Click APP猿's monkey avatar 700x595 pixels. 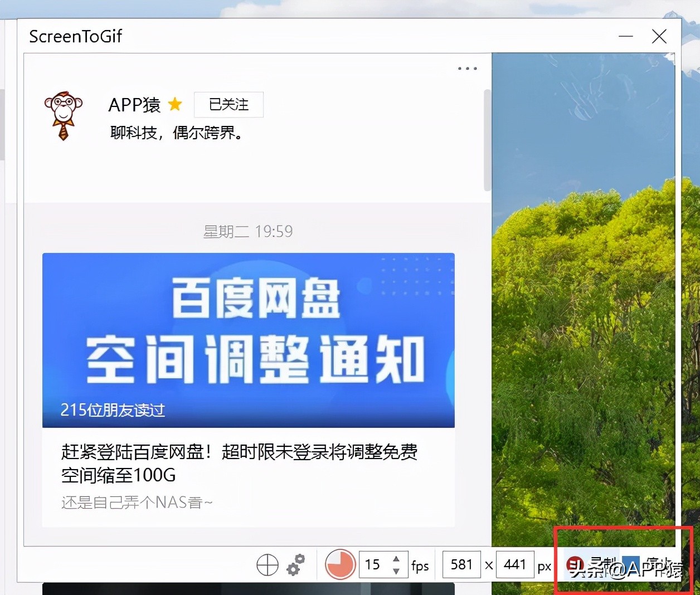tap(63, 116)
